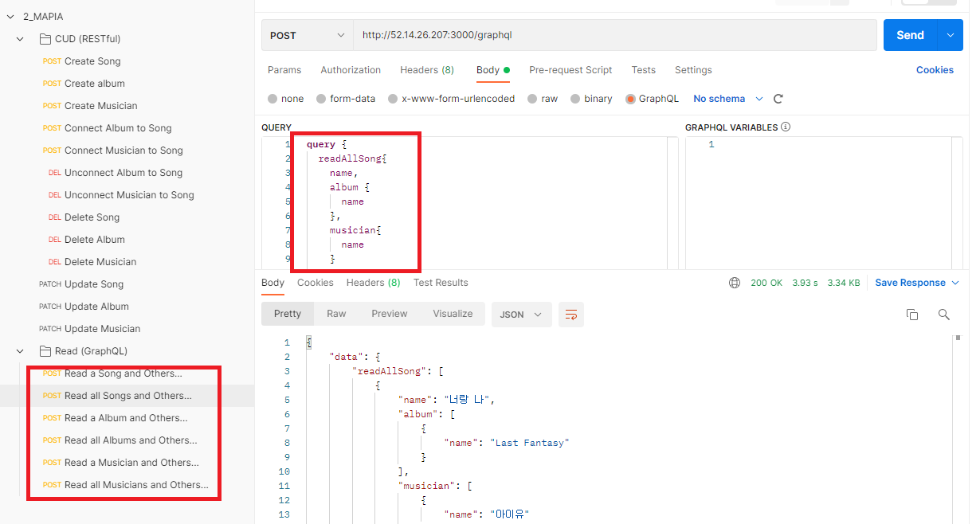Open response search with the magnifier icon
Screen dimensions: 980x524
pyautogui.click(x=944, y=315)
